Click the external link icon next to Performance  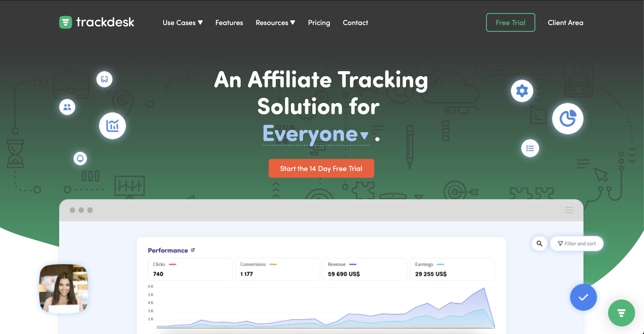[x=192, y=250]
